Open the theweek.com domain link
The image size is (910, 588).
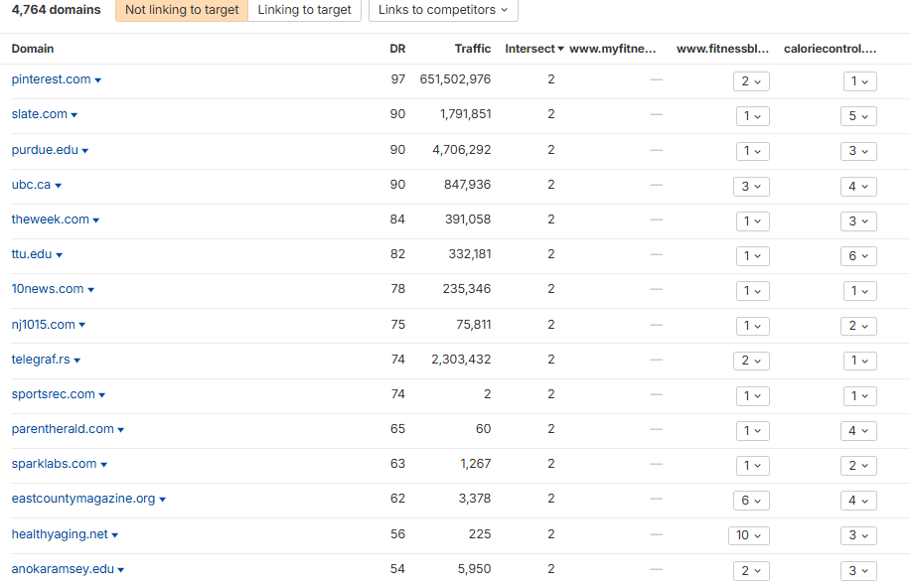51,220
